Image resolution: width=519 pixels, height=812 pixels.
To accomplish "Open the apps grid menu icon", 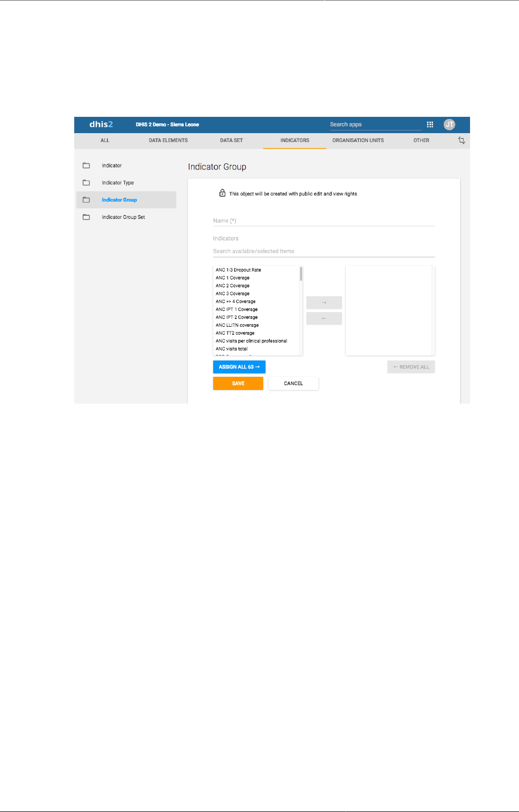I will click(430, 125).
